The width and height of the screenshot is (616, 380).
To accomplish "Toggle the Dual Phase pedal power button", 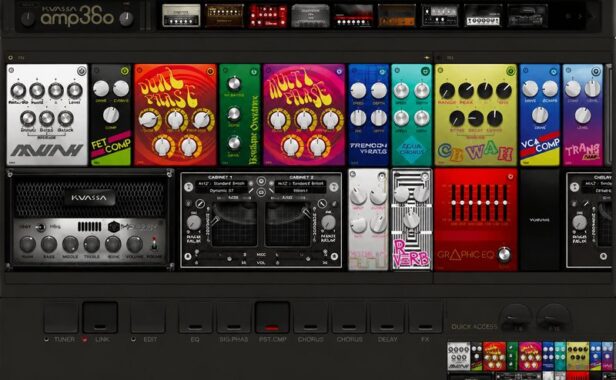I will coord(210,72).
